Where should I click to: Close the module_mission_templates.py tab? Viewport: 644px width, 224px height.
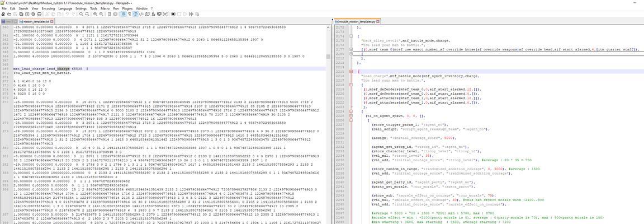pyautogui.click(x=379, y=21)
